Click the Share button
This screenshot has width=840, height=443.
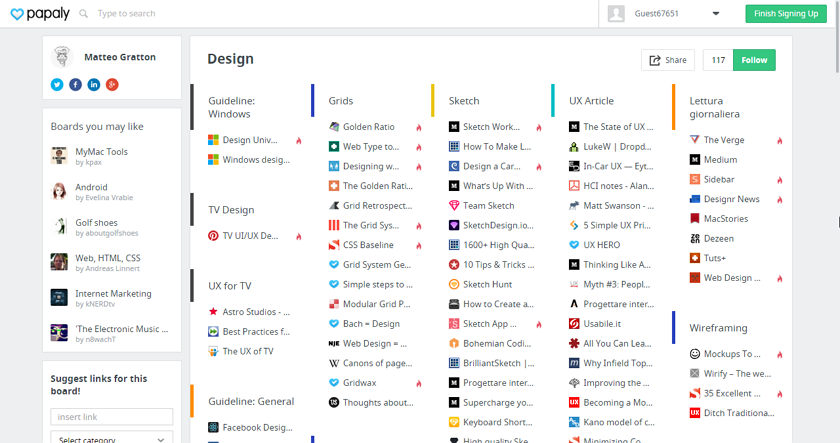668,60
